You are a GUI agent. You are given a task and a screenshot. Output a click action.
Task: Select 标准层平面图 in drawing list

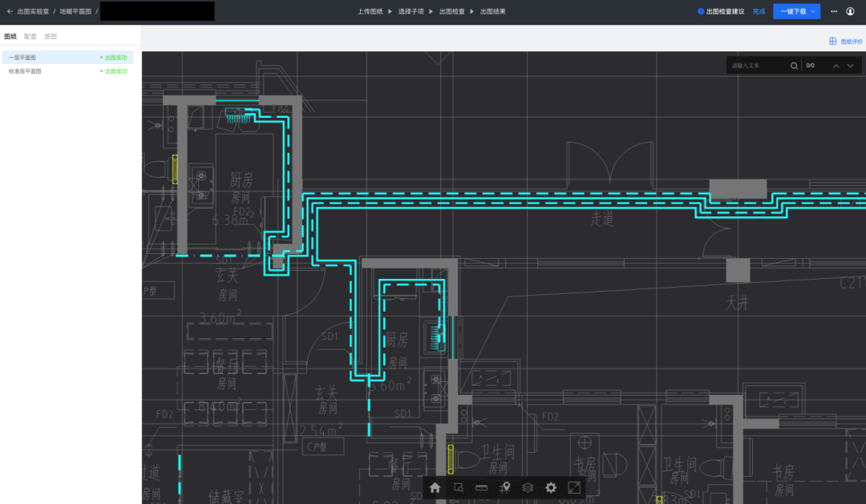68,71
